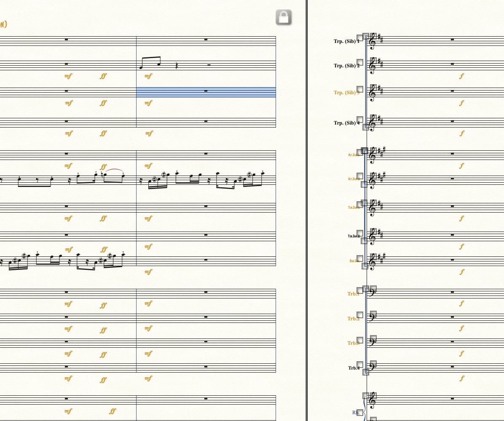Select the Bar. Sax staff name handle
504x421 pixels.
(x=360, y=258)
